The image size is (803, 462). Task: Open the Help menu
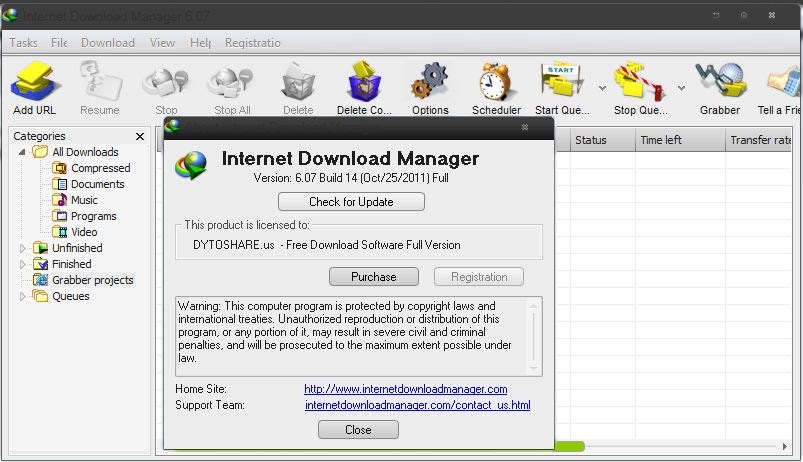coord(201,43)
